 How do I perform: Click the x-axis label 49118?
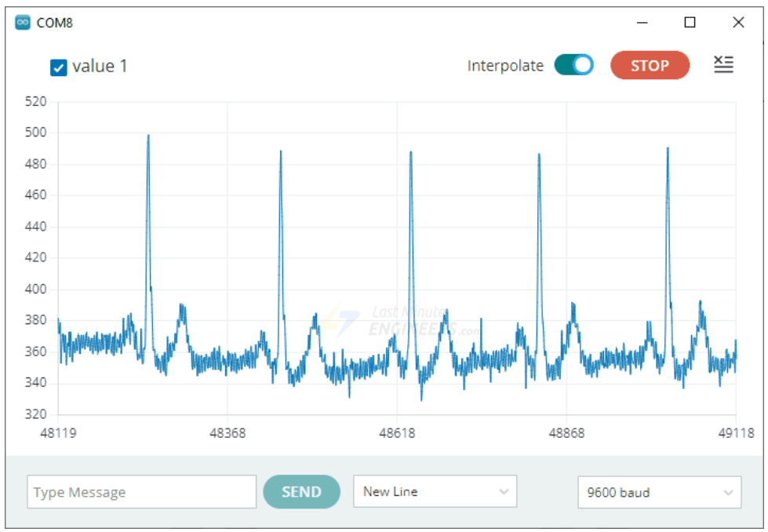[x=736, y=433]
